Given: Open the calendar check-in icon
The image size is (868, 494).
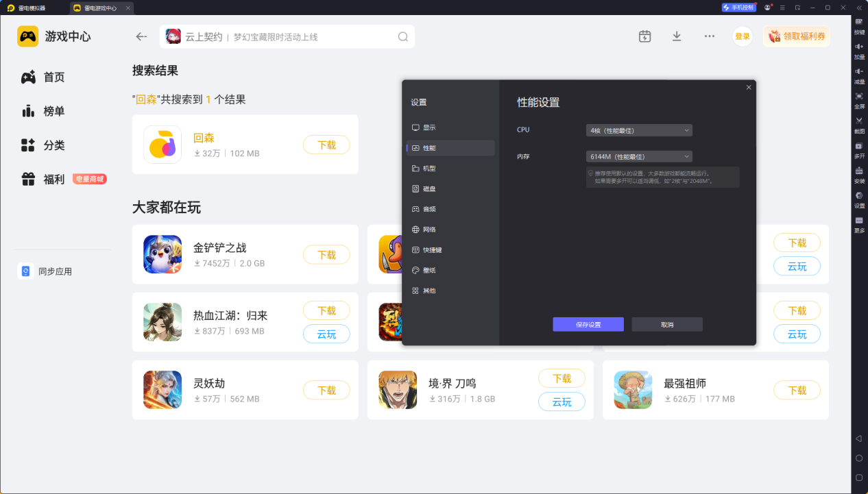Looking at the screenshot, I should 644,36.
